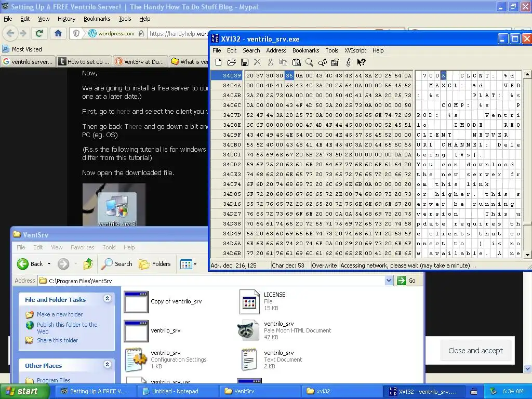Select the 'Copy of ventrilo_srv' file

tap(163, 302)
